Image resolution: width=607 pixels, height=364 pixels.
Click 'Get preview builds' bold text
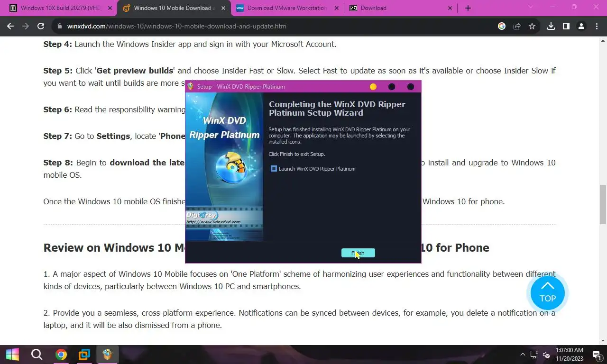[135, 71]
